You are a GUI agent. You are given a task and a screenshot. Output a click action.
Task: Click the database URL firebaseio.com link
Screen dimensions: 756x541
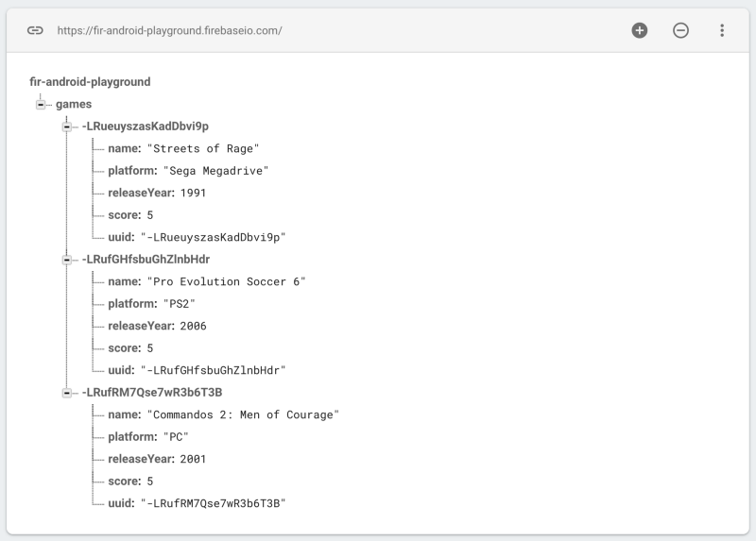169,30
